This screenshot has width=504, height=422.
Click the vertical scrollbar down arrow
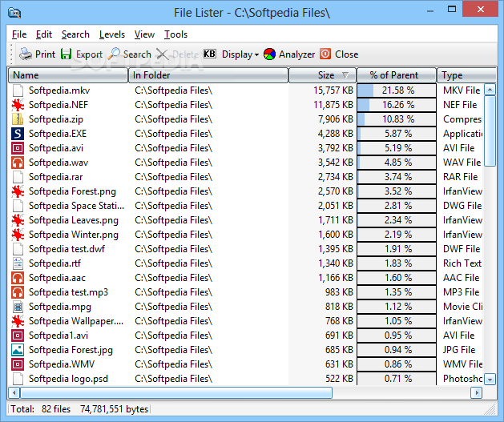pos(490,380)
